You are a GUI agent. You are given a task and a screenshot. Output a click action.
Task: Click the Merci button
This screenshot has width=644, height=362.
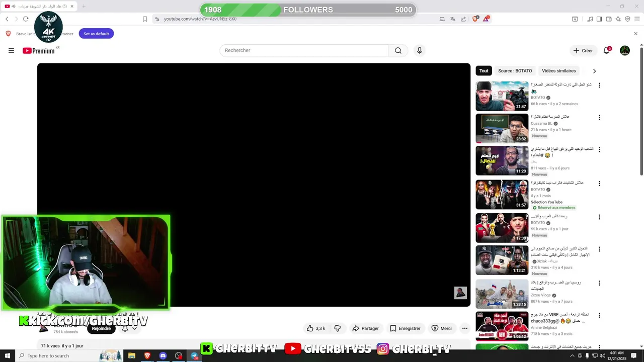click(441, 328)
